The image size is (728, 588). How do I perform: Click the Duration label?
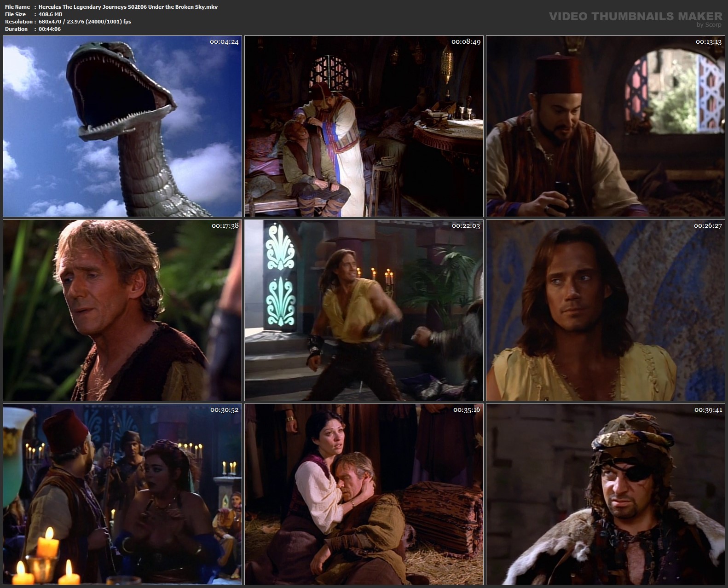coord(17,29)
